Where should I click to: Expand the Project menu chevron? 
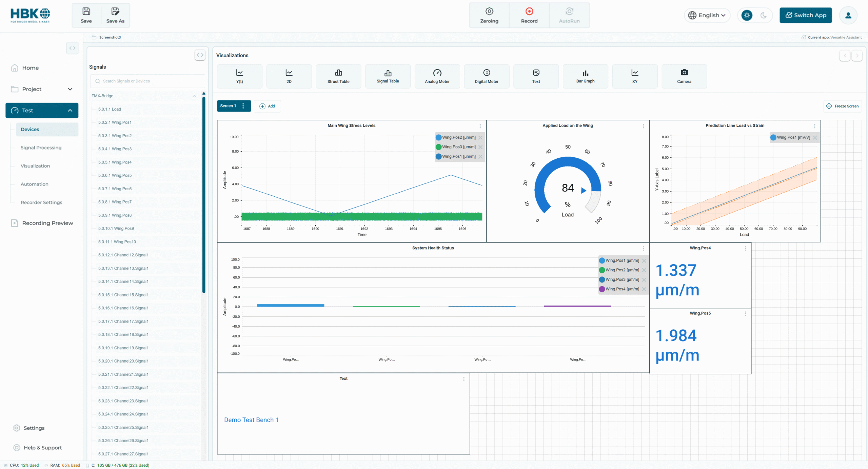coord(70,89)
